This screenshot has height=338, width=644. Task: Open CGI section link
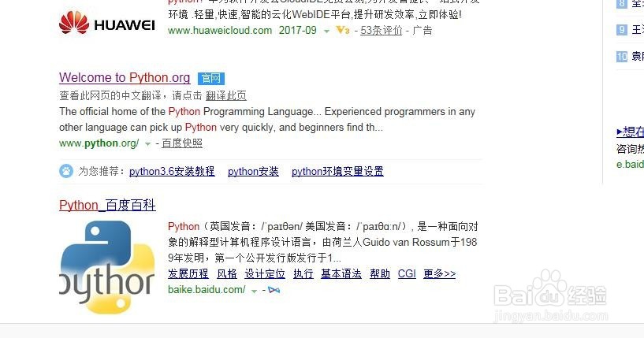(x=407, y=273)
